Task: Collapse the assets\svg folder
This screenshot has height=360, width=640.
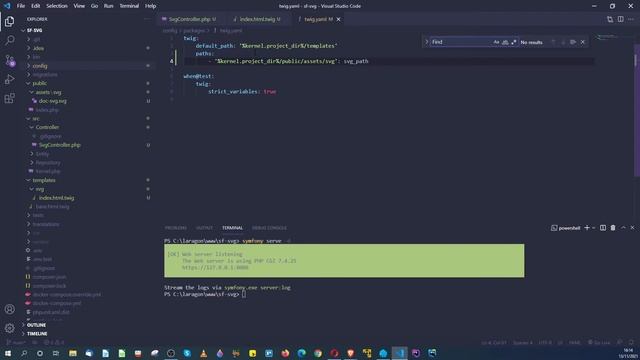Action: coord(48,92)
